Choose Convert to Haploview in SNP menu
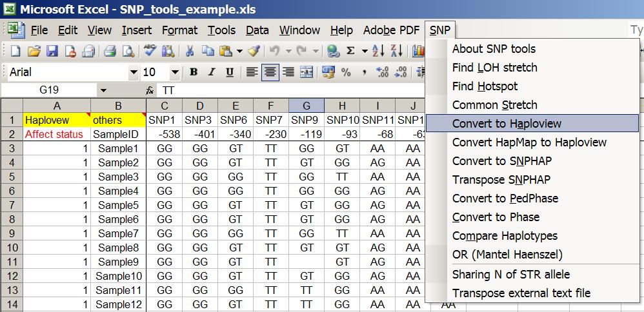 (532, 124)
